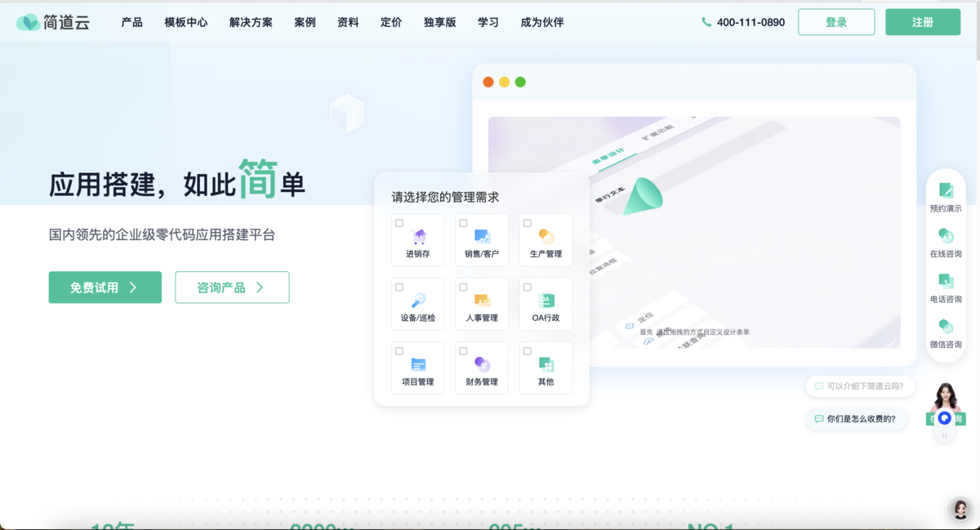Click the OA行政 option icon
Image resolution: width=980 pixels, height=530 pixels.
(546, 299)
